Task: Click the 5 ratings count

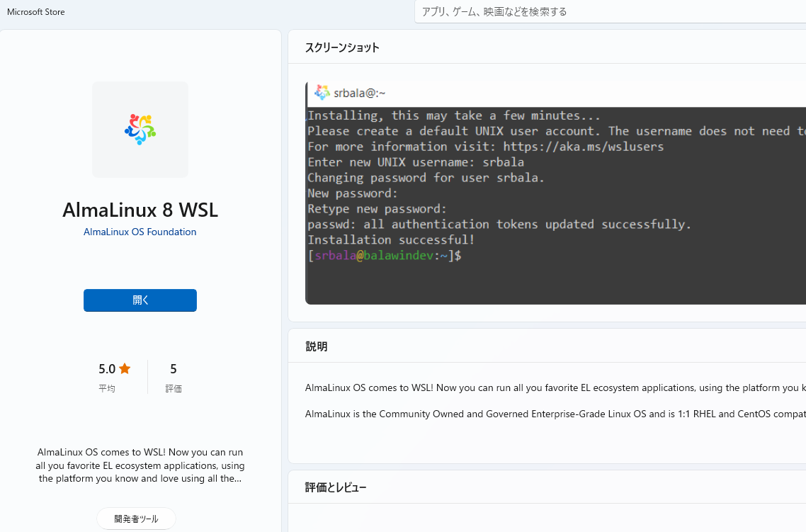Action: coord(174,368)
